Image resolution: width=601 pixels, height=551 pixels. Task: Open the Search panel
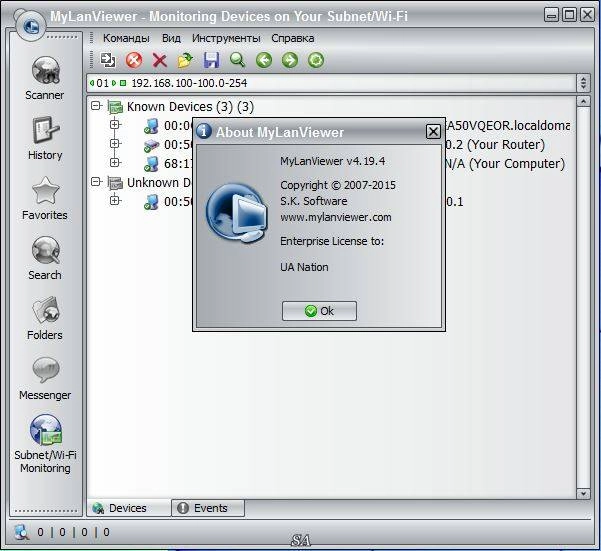[45, 258]
